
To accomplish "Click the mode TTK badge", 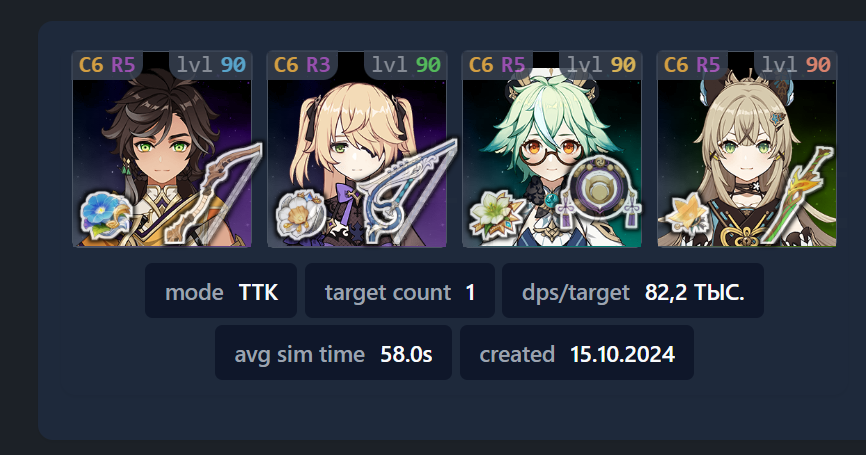I will point(221,291).
